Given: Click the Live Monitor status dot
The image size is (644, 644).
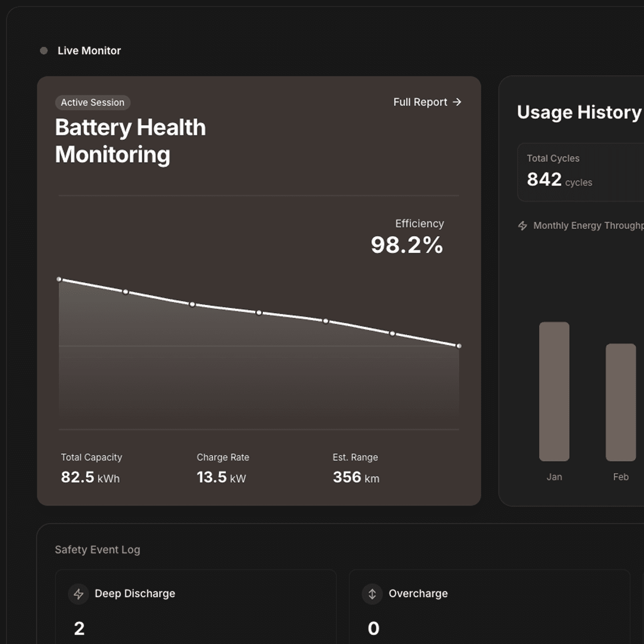Looking at the screenshot, I should point(44,50).
